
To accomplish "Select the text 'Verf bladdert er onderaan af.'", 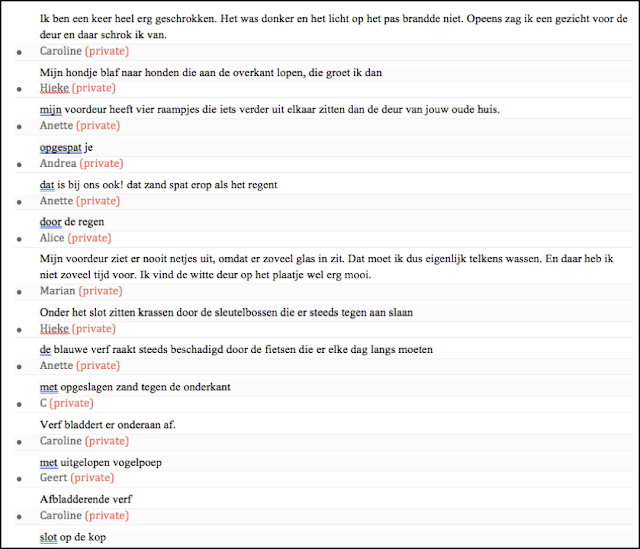I will click(108, 425).
